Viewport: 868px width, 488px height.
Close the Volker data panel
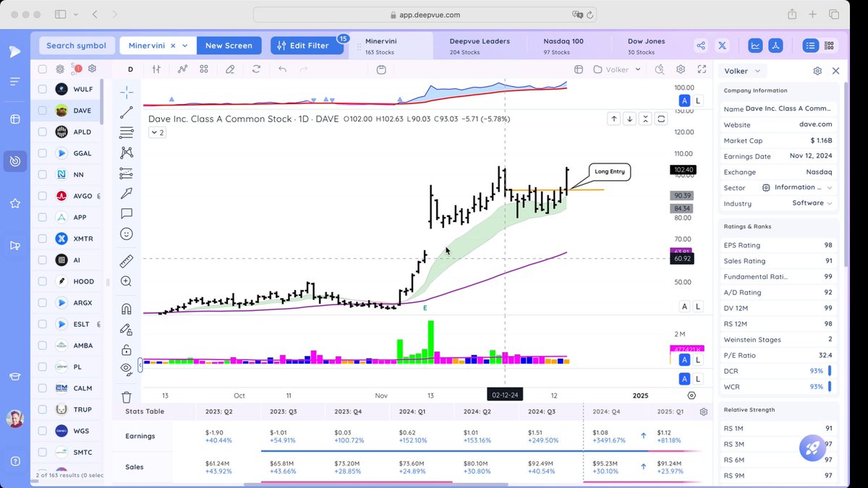pos(835,71)
